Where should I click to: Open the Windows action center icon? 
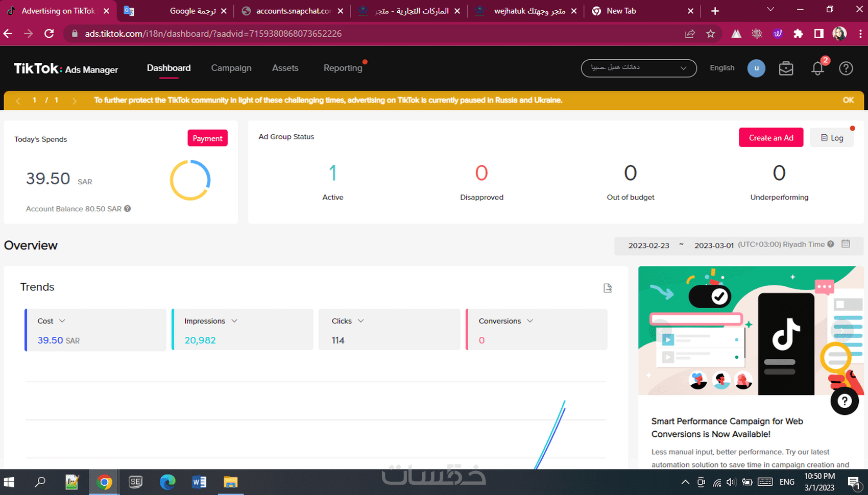[854, 482]
